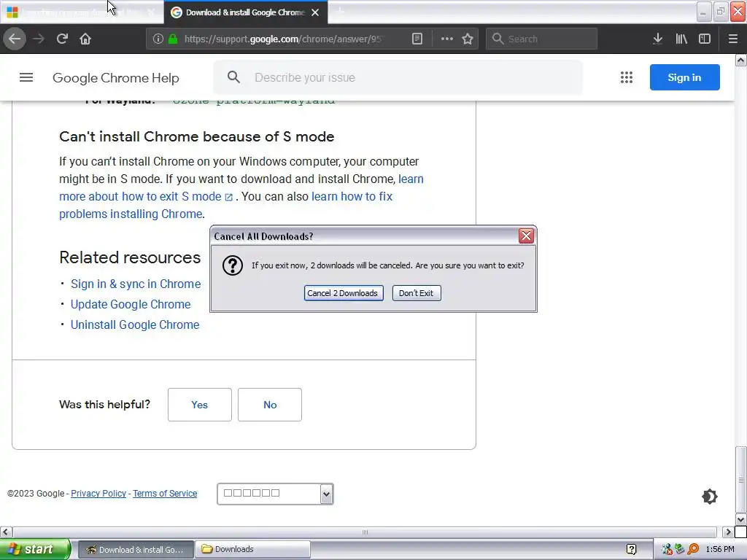The image size is (747, 560).
Task: Open the Downloads arrow panel
Action: (658, 39)
